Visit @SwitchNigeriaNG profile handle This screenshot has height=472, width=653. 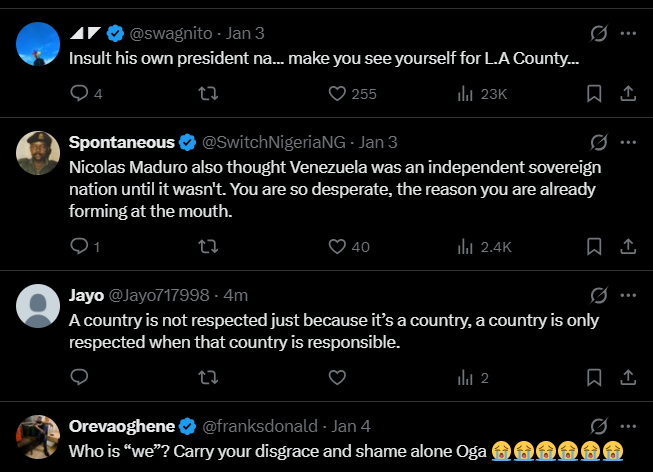(x=277, y=143)
